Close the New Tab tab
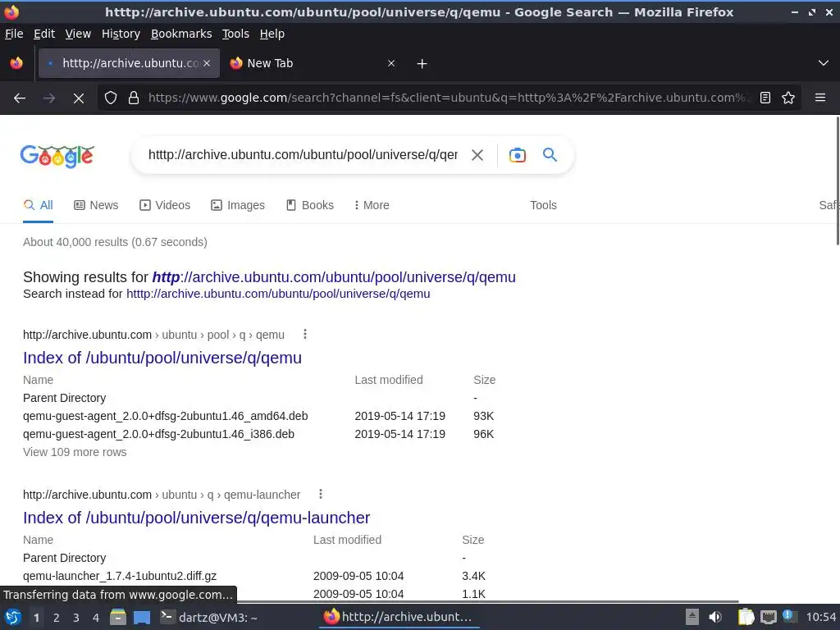 [391, 63]
